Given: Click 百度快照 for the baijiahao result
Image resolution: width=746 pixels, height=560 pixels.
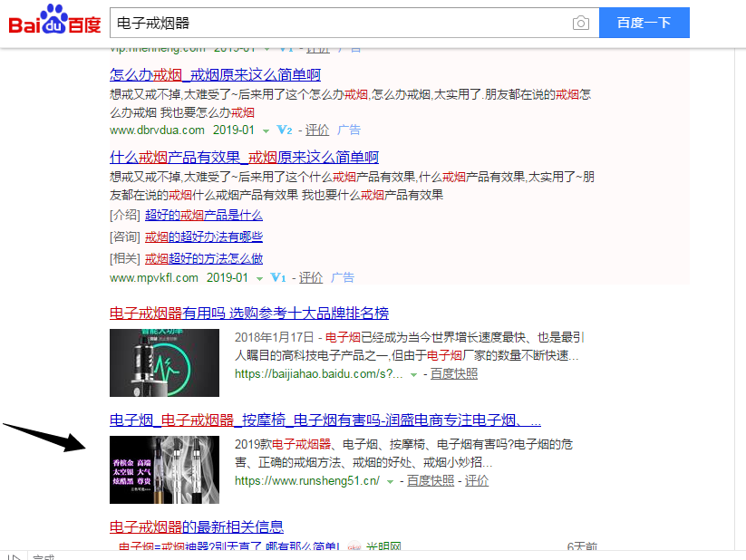Looking at the screenshot, I should (x=453, y=373).
